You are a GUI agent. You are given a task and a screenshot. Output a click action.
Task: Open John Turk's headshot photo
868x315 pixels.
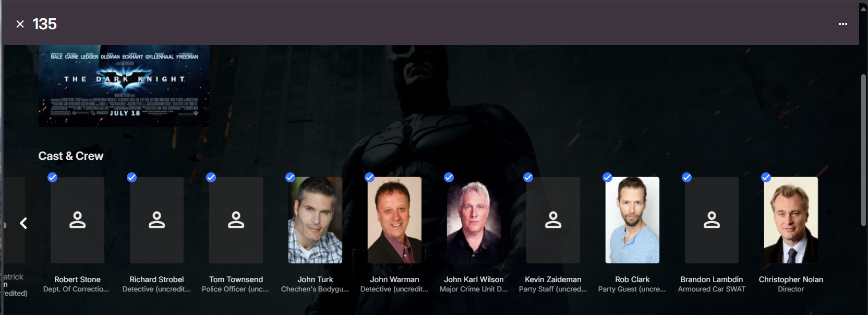pos(315,220)
